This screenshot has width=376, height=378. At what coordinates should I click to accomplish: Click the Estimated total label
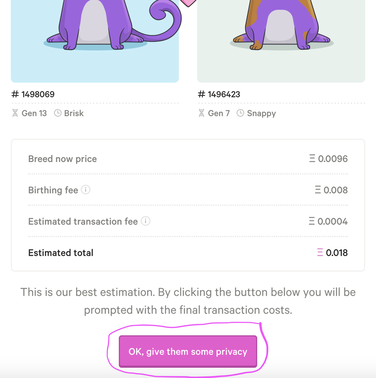point(61,253)
